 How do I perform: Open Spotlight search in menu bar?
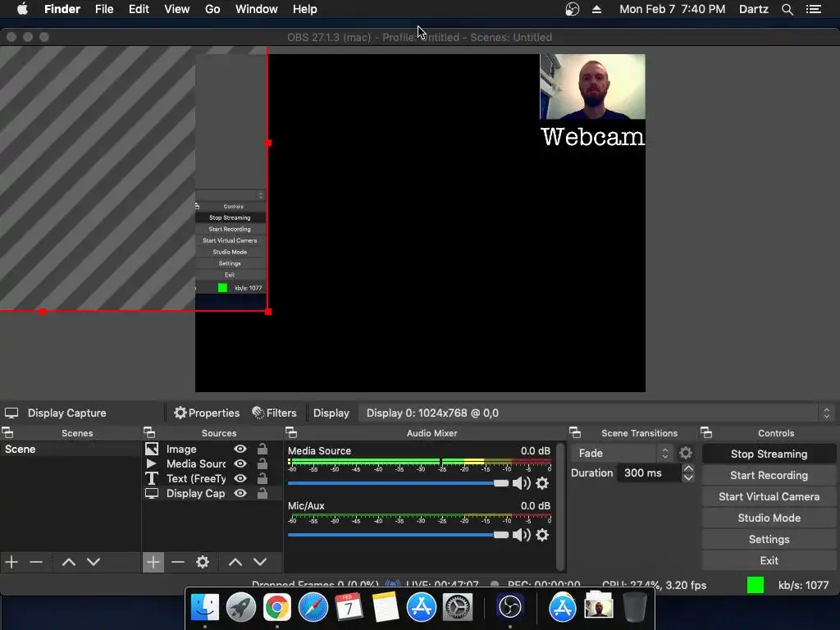(x=787, y=9)
